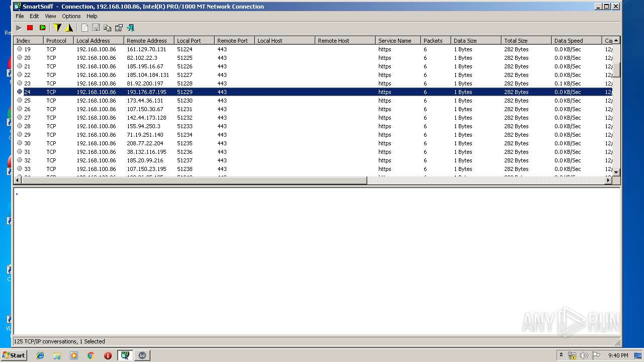Select row with remote address 82.102.22.3
This screenshot has width=644, height=362.
[313, 58]
